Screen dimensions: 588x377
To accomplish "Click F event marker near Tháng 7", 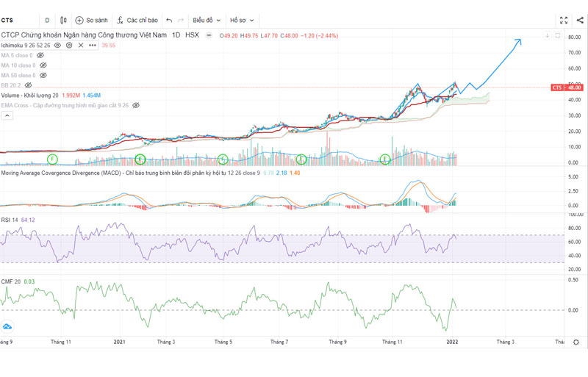I will tap(301, 159).
